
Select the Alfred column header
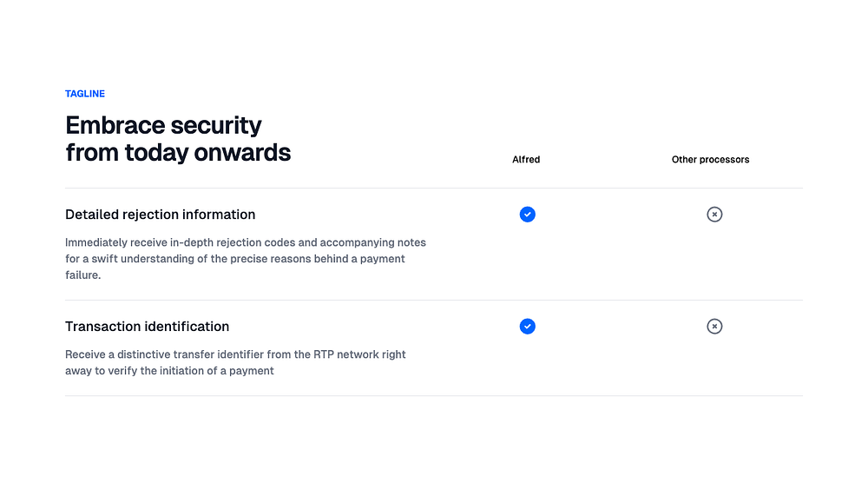click(x=526, y=160)
